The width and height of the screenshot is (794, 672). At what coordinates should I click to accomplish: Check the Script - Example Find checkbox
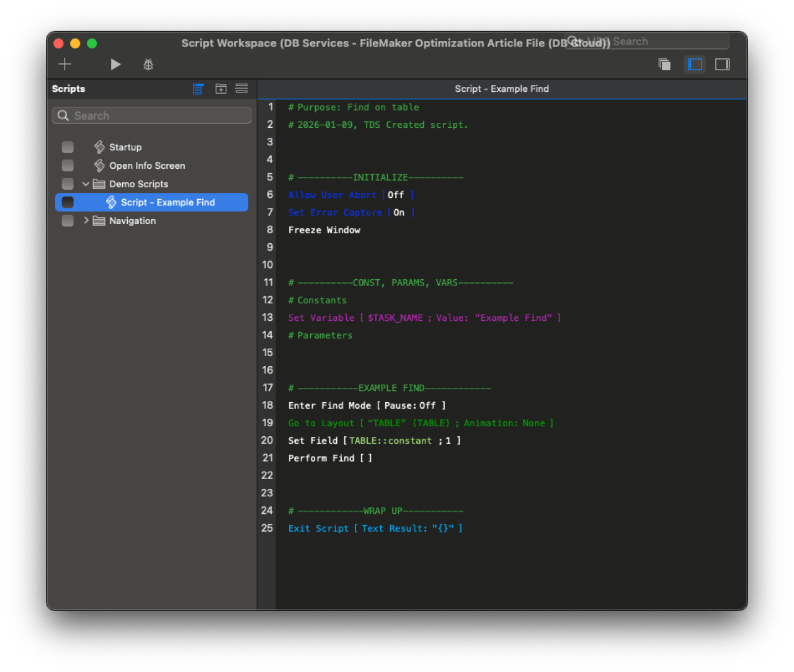click(x=66, y=202)
